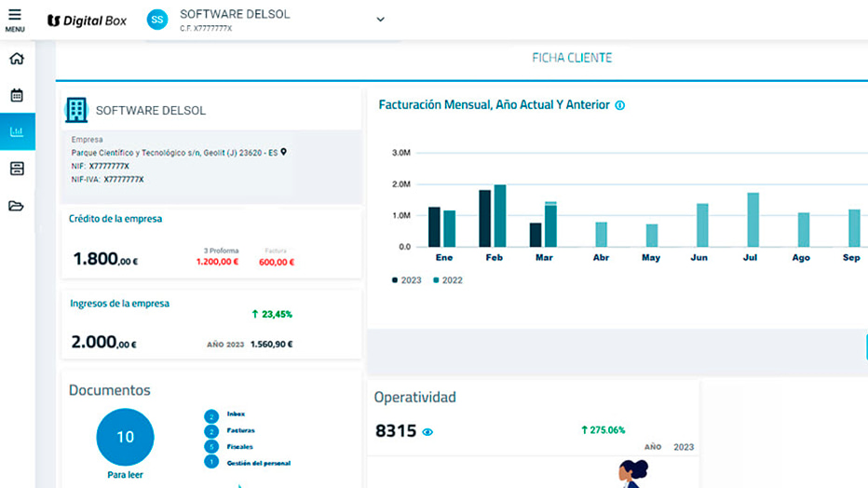Click the Documentos heading

pos(110,390)
